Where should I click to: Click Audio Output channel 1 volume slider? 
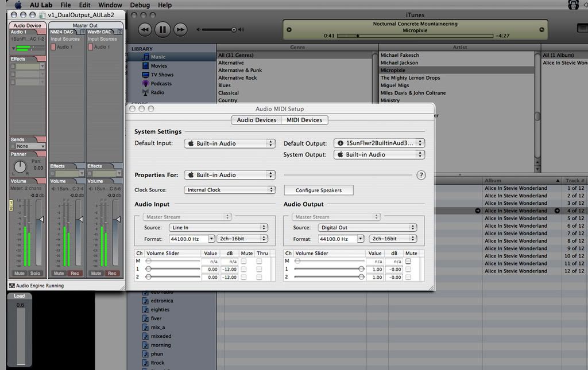coord(329,269)
